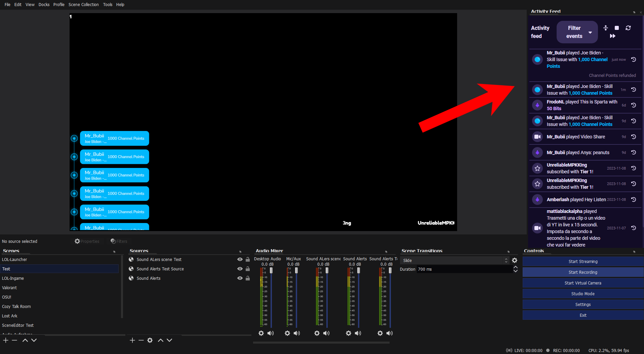This screenshot has height=354, width=644.
Task: Click the replay history icon on FrodoNL's event
Action: click(634, 105)
